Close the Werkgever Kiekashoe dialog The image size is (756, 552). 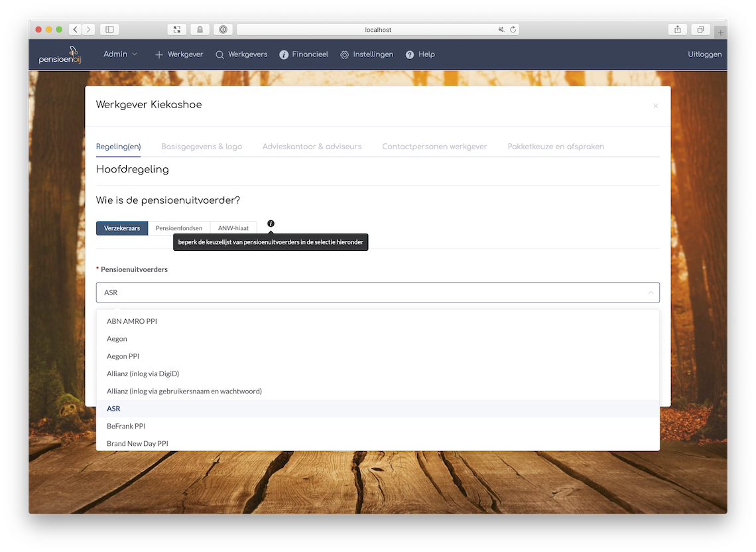click(655, 106)
